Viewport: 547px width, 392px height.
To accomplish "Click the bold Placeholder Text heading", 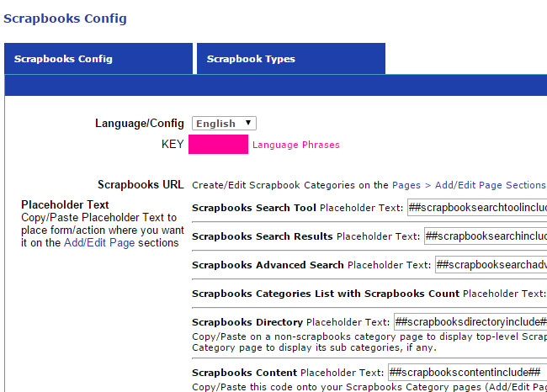I will [x=65, y=204].
